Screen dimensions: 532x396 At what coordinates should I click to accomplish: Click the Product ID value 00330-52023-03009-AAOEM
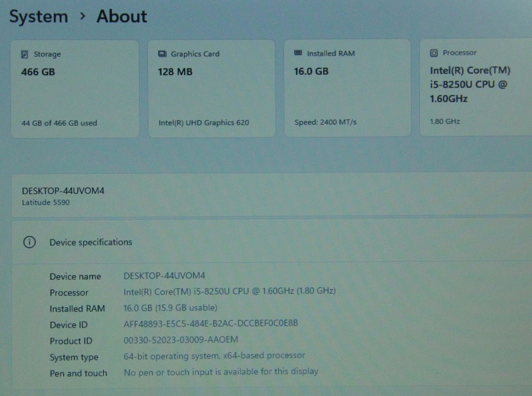[181, 340]
